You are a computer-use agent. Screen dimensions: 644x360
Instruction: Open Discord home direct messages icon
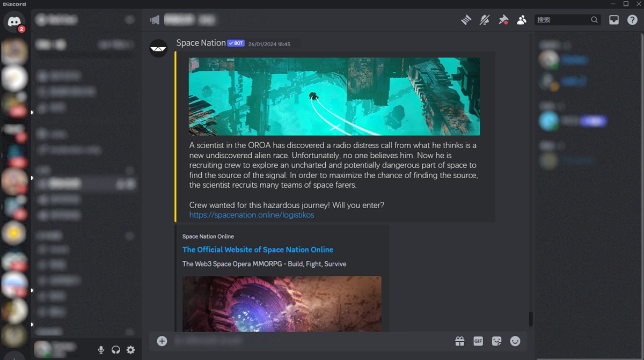pyautogui.click(x=14, y=21)
